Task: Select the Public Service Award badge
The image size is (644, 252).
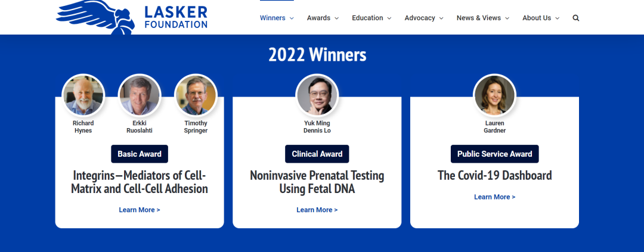Action: pyautogui.click(x=494, y=154)
